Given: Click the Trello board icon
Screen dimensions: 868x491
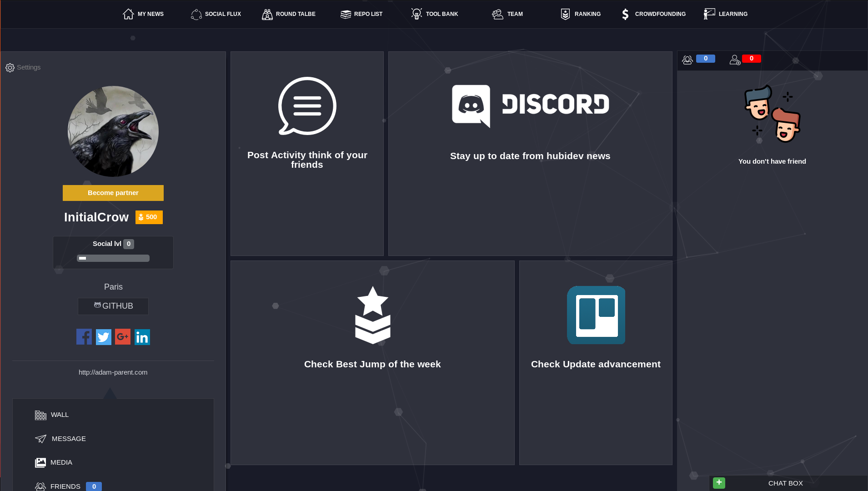Looking at the screenshot, I should coord(596,315).
